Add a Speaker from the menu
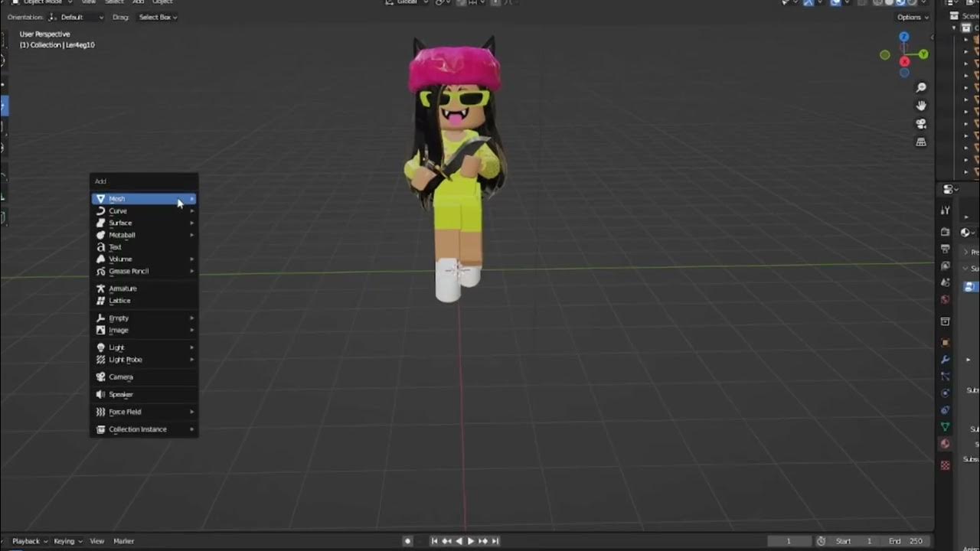The width and height of the screenshot is (980, 551). pyautogui.click(x=144, y=395)
